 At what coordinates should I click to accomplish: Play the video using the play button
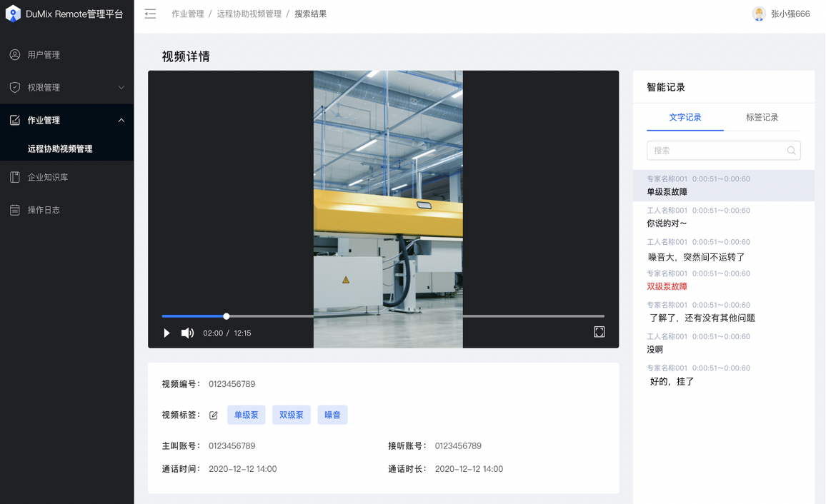[x=166, y=333]
